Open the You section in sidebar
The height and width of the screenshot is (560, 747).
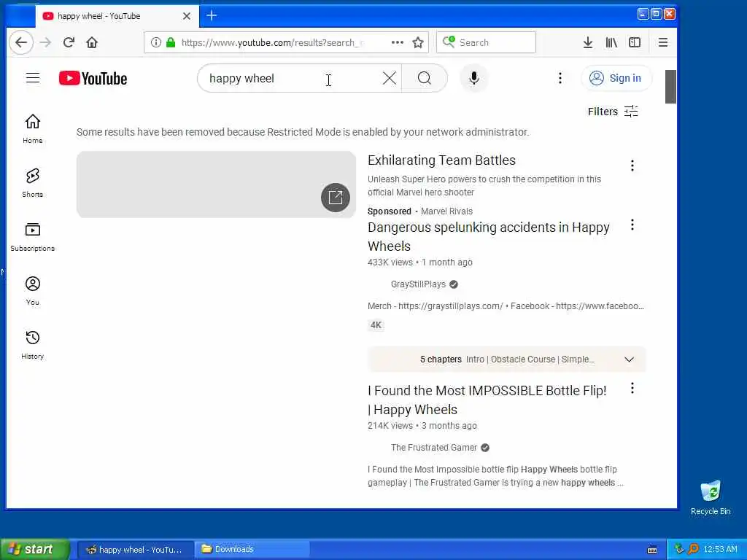(x=32, y=290)
